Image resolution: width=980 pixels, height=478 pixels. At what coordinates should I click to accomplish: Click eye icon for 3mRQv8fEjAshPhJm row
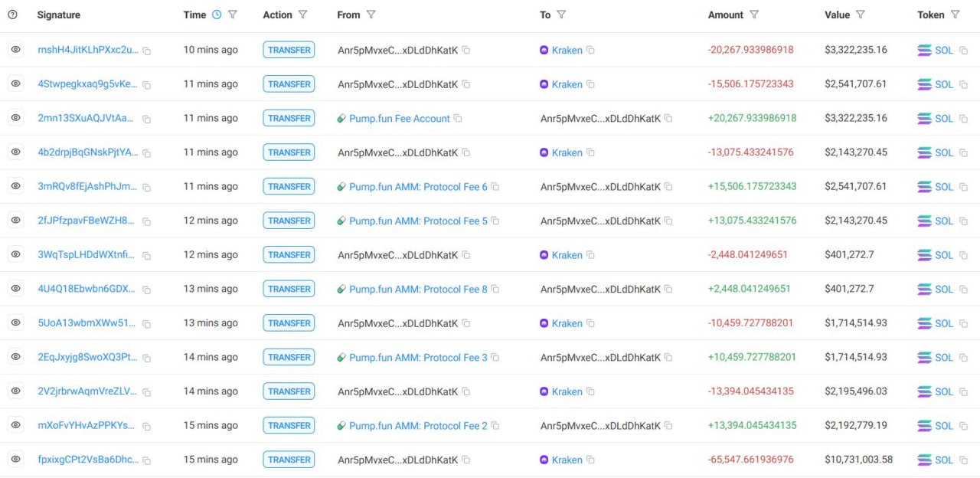tap(15, 186)
